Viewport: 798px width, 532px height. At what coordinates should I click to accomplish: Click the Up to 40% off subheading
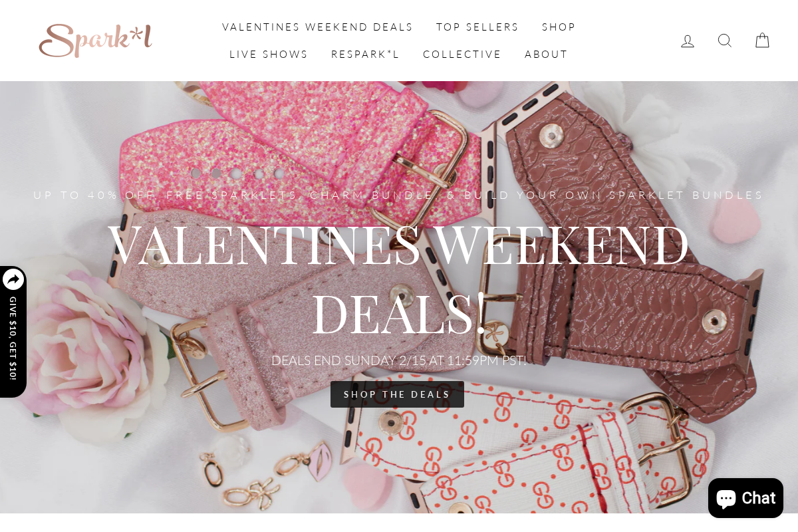(x=398, y=196)
